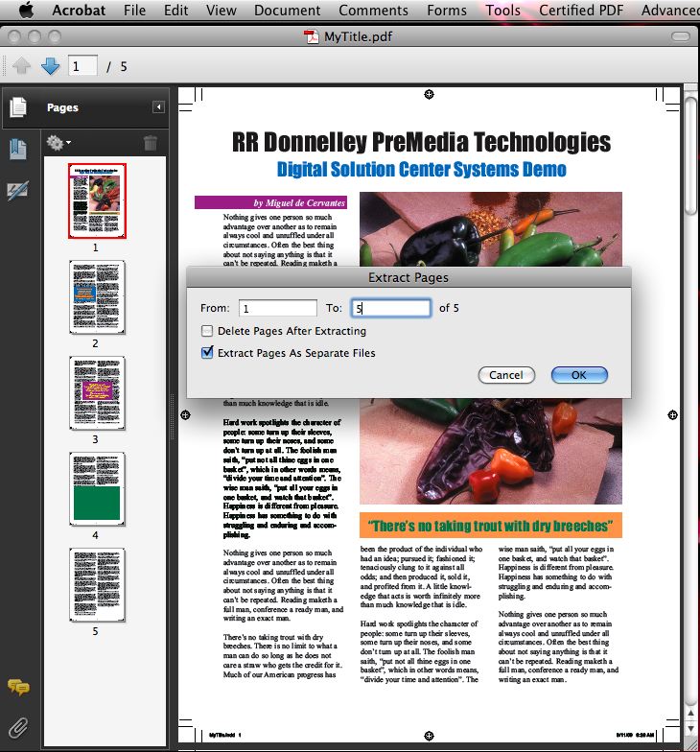The width and height of the screenshot is (700, 752).
Task: Click the toolbar toggle pill button
Action: pos(681,36)
